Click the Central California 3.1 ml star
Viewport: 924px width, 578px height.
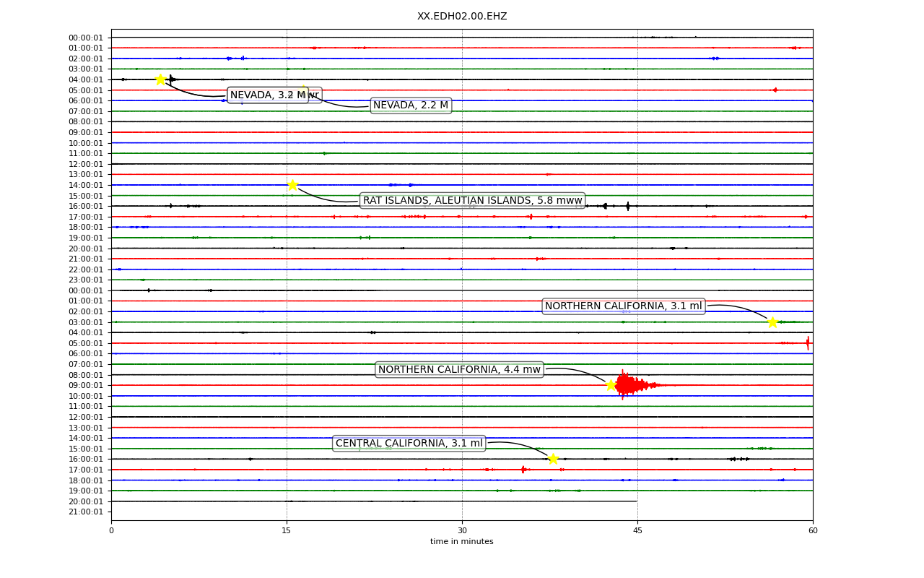pyautogui.click(x=553, y=459)
